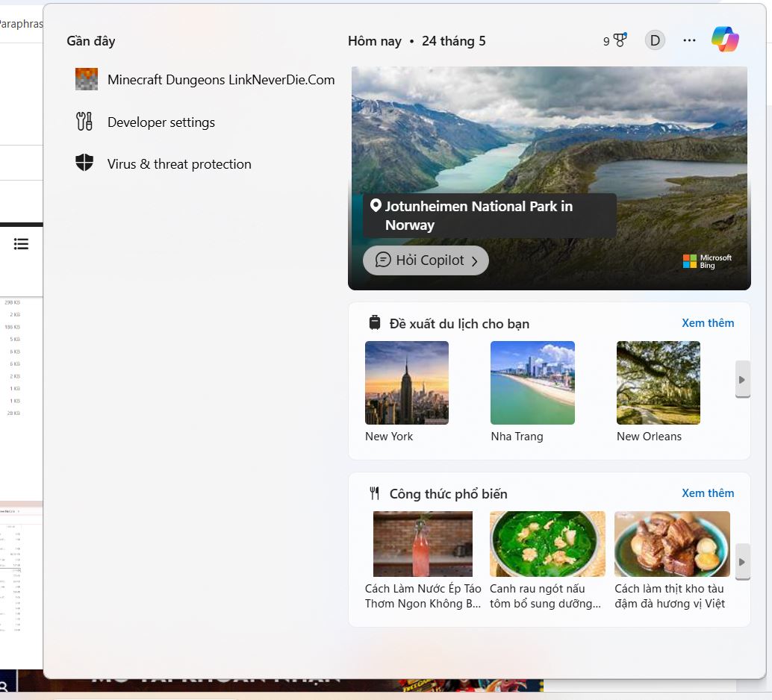Open Developer settings from the Recent list
This screenshot has width=772, height=700.
161,122
